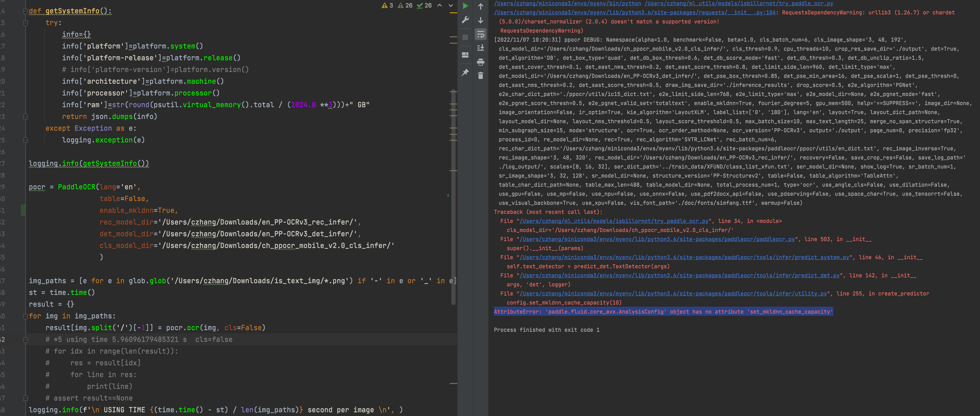Click the 'USING TIME' logging.info line
This screenshot has width=980, height=416.
216,410
